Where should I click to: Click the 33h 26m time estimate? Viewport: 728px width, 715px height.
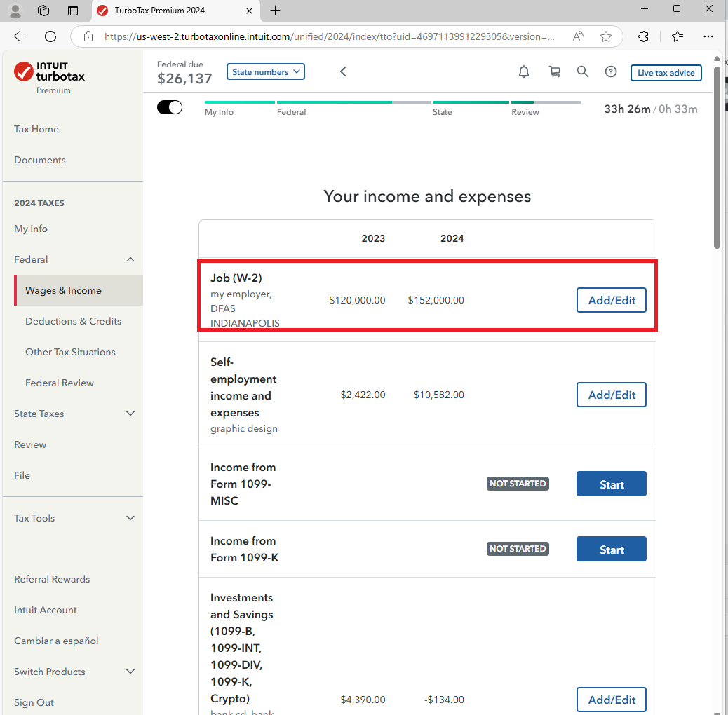click(x=627, y=109)
